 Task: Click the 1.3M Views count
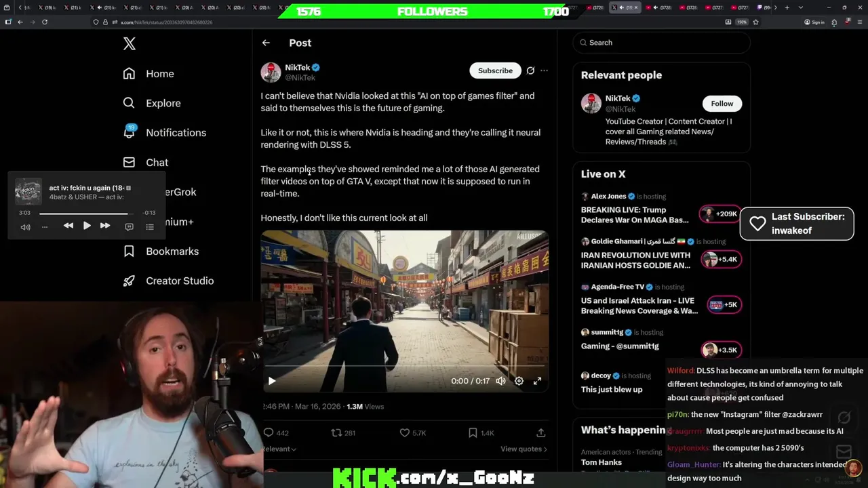click(365, 407)
